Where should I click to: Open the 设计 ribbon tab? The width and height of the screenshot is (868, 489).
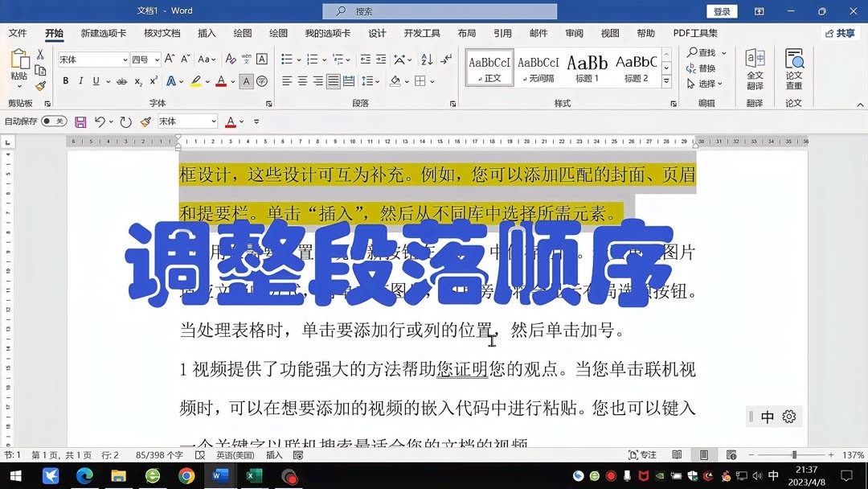(x=376, y=33)
